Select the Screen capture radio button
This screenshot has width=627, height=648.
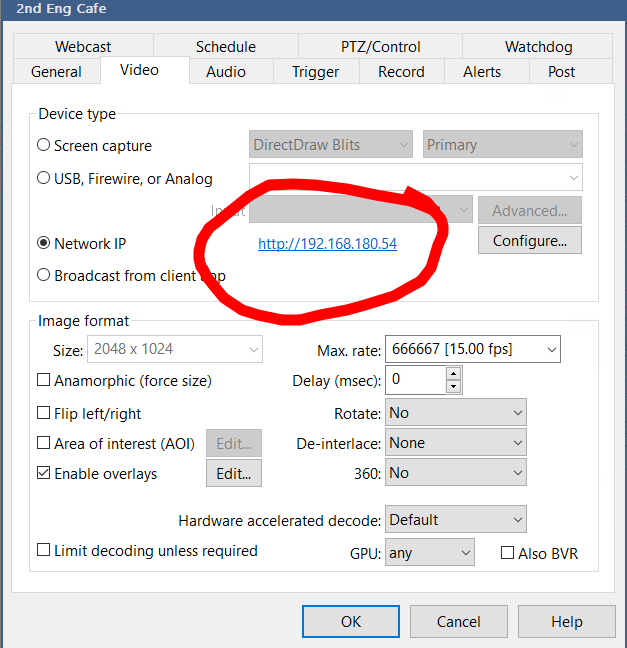coord(44,145)
